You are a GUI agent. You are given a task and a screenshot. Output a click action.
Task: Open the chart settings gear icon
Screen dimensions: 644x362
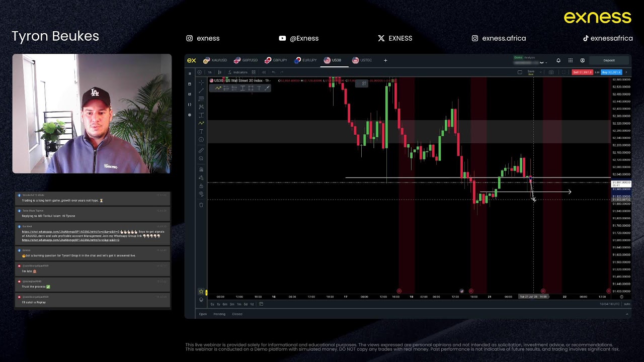click(x=621, y=297)
